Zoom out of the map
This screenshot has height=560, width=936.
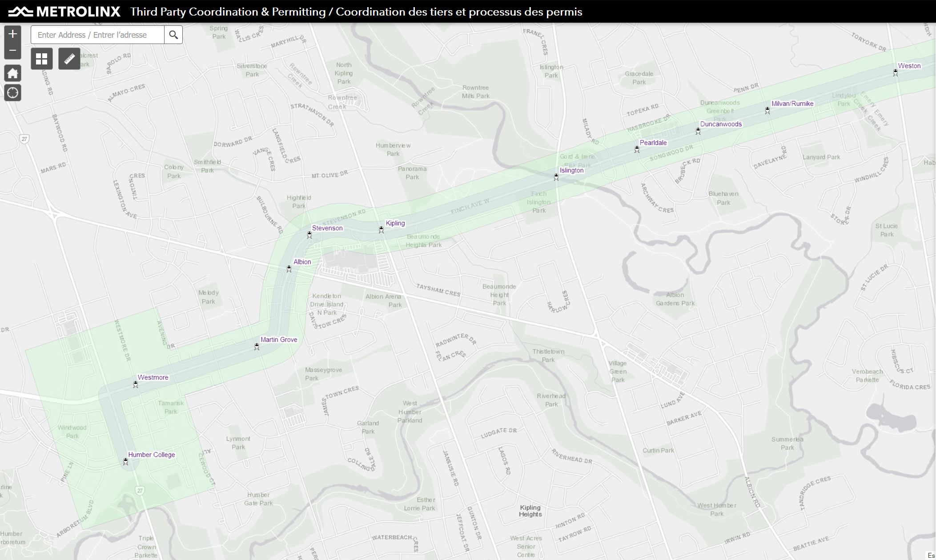[12, 50]
